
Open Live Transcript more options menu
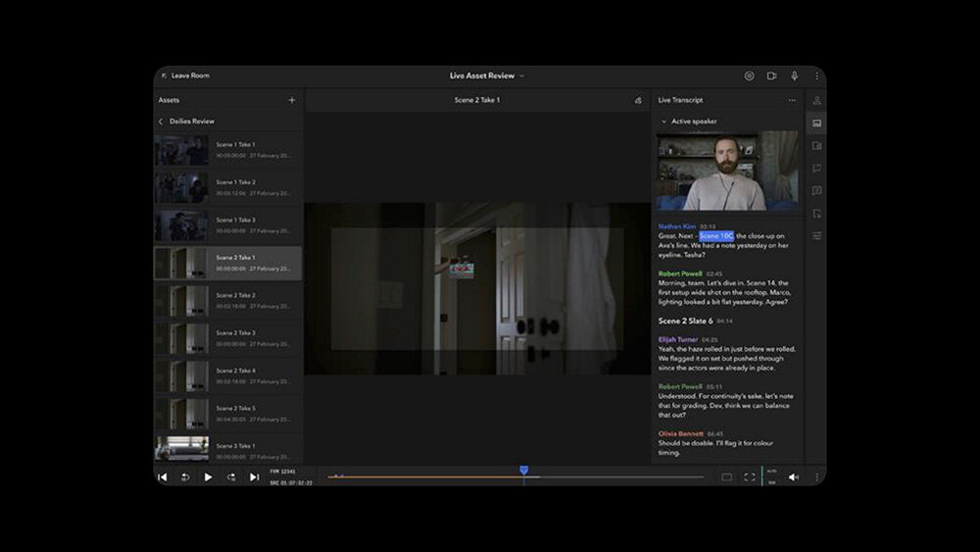(792, 100)
